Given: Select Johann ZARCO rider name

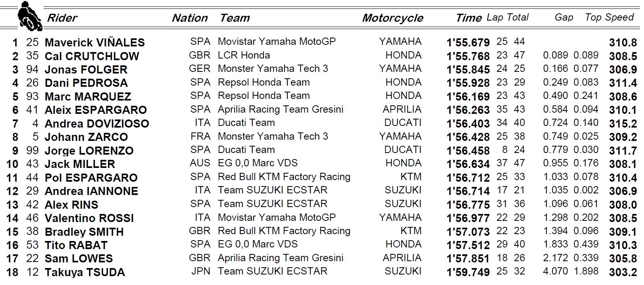Looking at the screenshot, I should [x=86, y=137].
